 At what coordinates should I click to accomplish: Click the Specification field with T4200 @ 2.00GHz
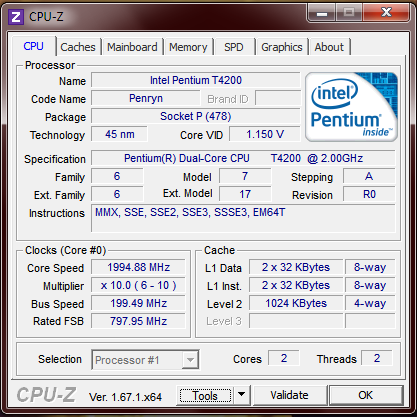pyautogui.click(x=243, y=158)
